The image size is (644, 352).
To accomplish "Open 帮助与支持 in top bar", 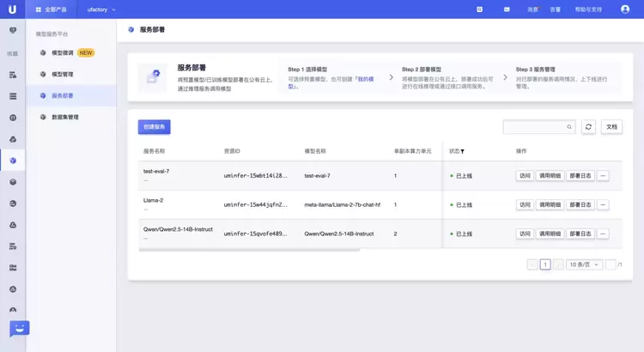I will pos(588,9).
